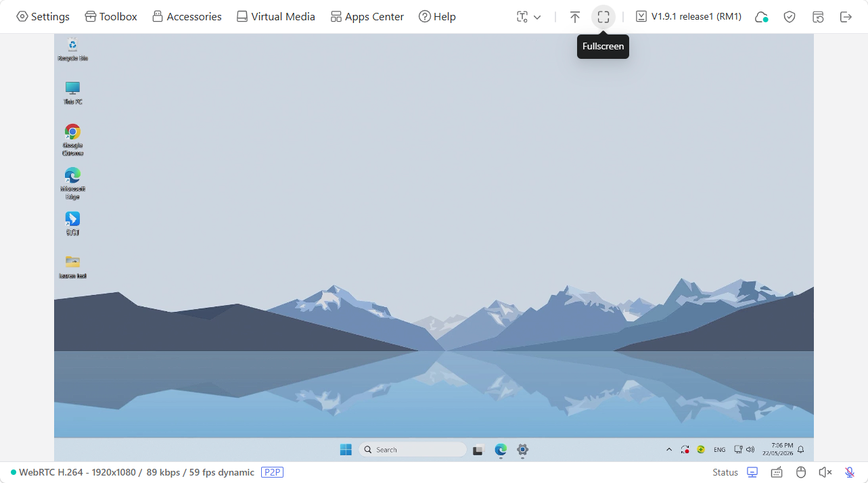Click the logout exit icon
The height and width of the screenshot is (483, 868).
click(846, 17)
